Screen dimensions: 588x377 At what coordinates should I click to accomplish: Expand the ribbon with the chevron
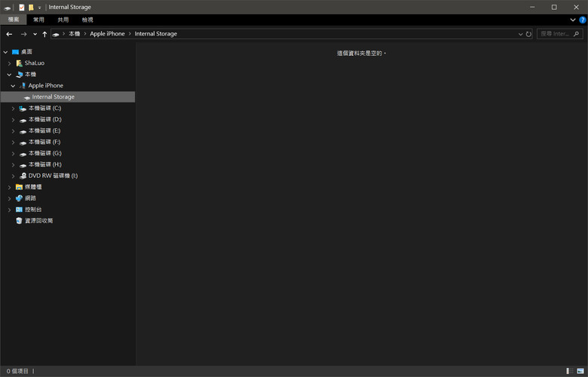(573, 20)
